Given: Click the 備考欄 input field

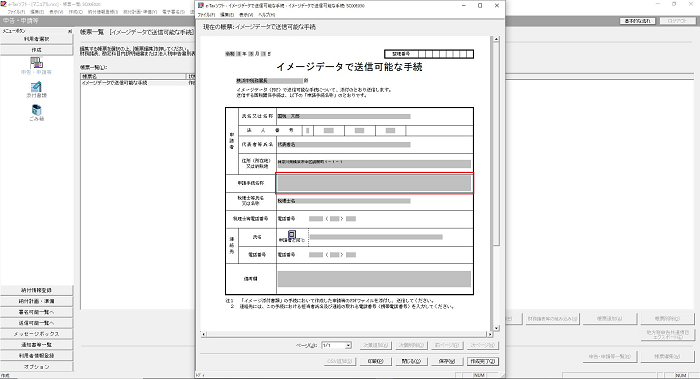Looking at the screenshot, I should pyautogui.click(x=374, y=279).
